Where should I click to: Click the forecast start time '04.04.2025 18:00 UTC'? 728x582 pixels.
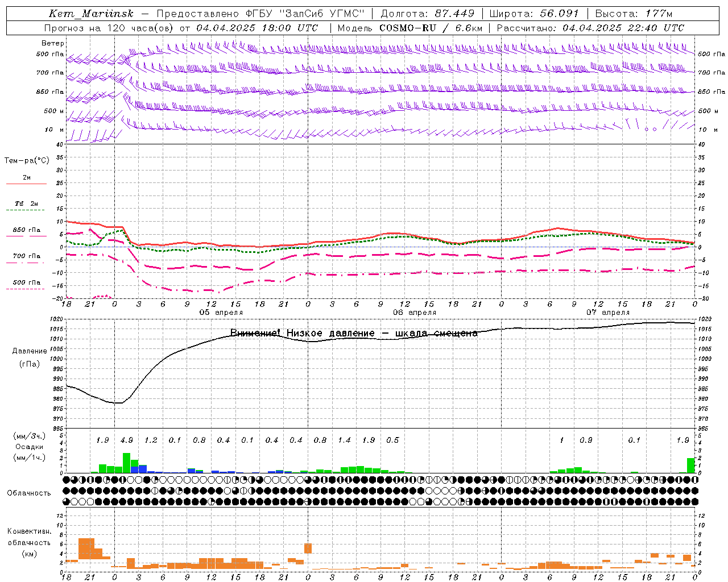coord(257,28)
